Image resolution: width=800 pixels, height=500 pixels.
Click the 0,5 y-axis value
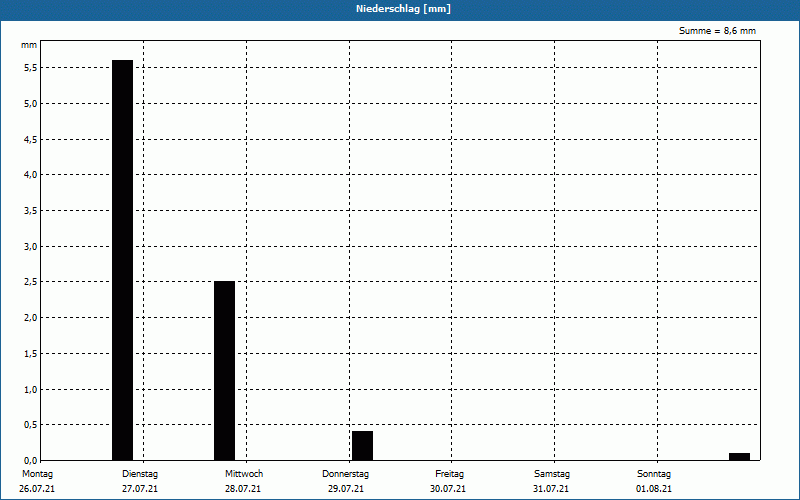pos(31,425)
